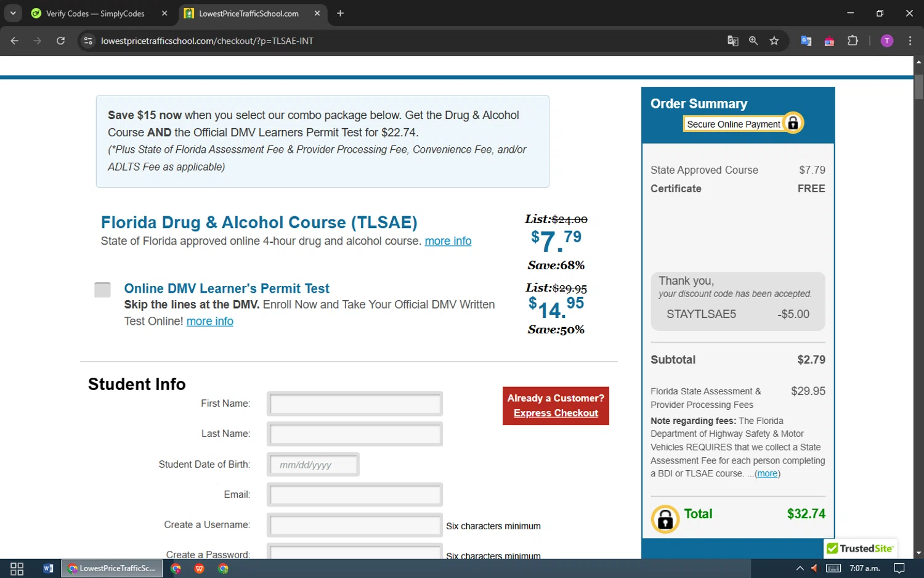Open Chrome three-dot menu
The image size is (924, 578).
tap(910, 41)
